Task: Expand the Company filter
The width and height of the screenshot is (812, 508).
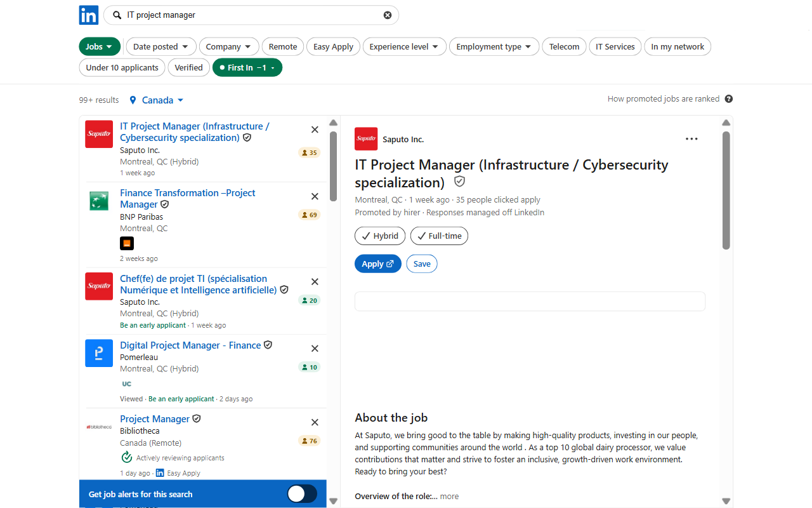Action: tap(229, 46)
